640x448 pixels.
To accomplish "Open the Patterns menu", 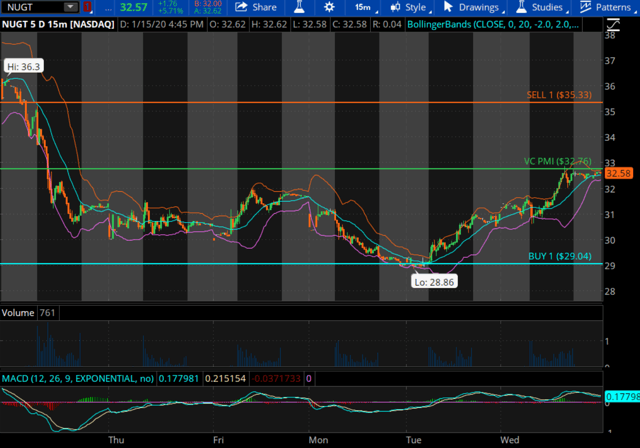I will point(608,7).
